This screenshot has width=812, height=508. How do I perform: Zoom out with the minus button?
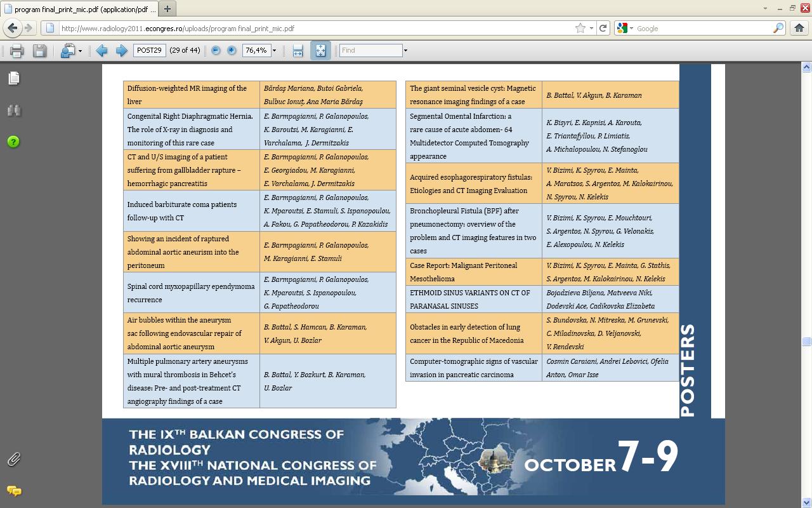pos(216,51)
